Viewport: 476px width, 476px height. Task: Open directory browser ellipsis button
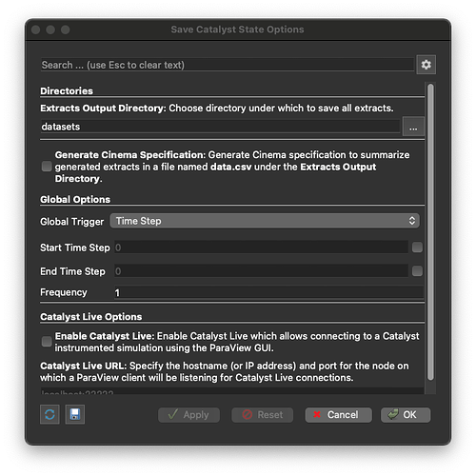(413, 127)
